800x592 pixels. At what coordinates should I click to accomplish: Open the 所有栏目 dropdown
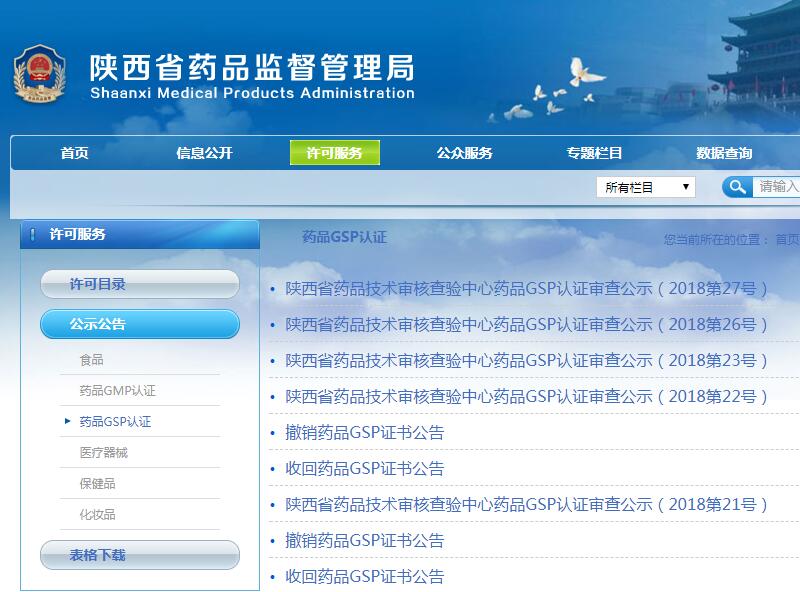click(x=645, y=187)
